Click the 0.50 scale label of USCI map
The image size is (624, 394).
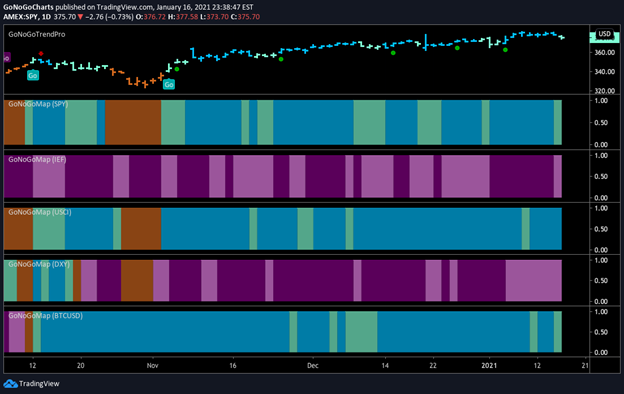pyautogui.click(x=601, y=229)
